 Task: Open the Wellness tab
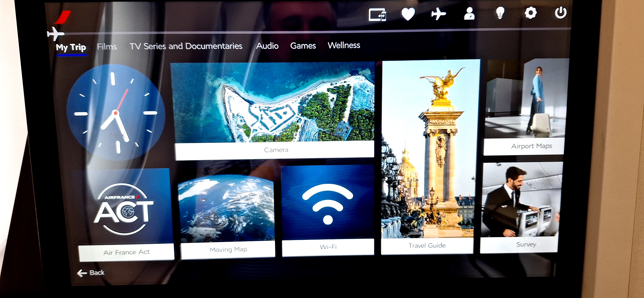click(344, 45)
